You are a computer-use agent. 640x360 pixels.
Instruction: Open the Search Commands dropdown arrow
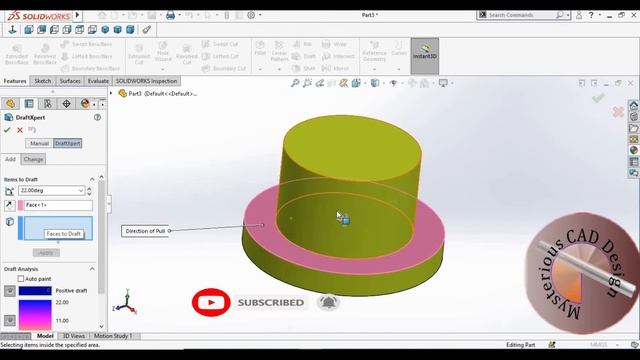tap(568, 15)
